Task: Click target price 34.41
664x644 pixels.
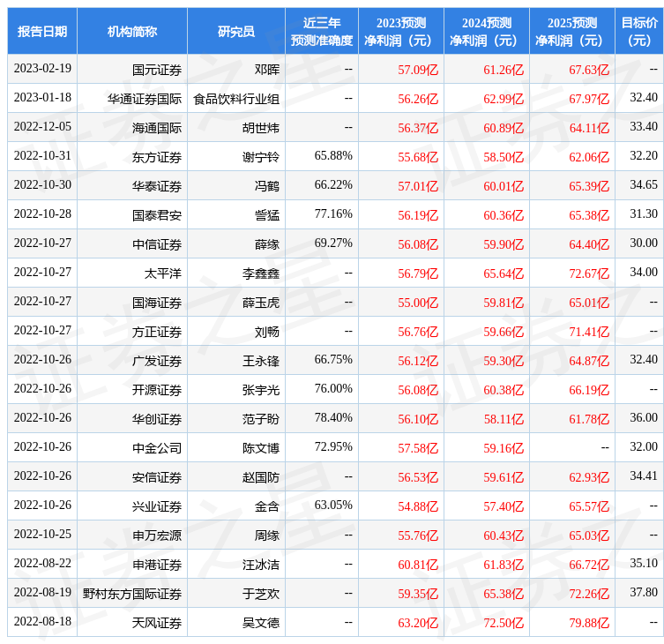Action: point(644,476)
